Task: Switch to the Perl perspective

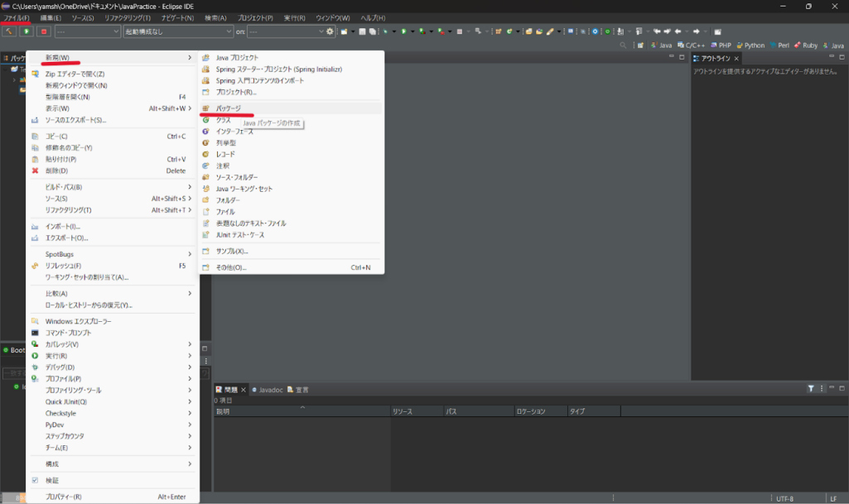Action: (779, 46)
